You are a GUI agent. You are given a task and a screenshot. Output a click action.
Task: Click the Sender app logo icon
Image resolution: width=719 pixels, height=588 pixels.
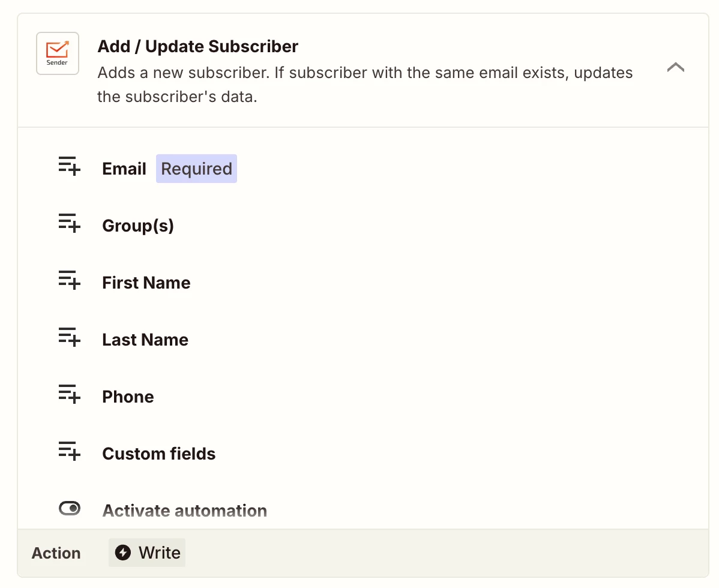(x=58, y=53)
